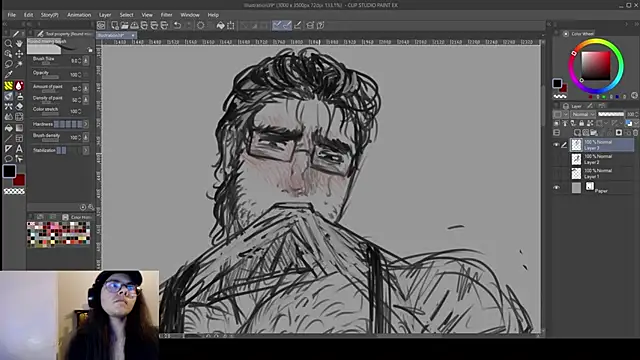Viewport: 640px width, 360px height.
Task: Open the Window menu
Action: [x=190, y=15]
